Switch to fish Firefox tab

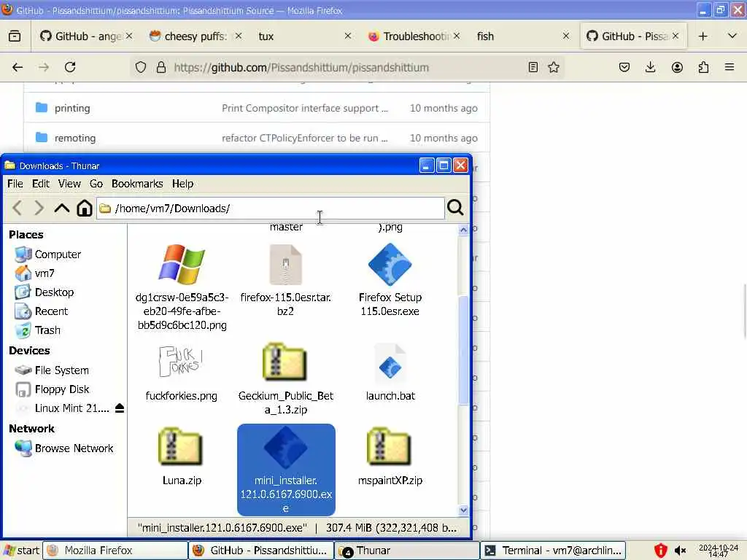point(522,36)
